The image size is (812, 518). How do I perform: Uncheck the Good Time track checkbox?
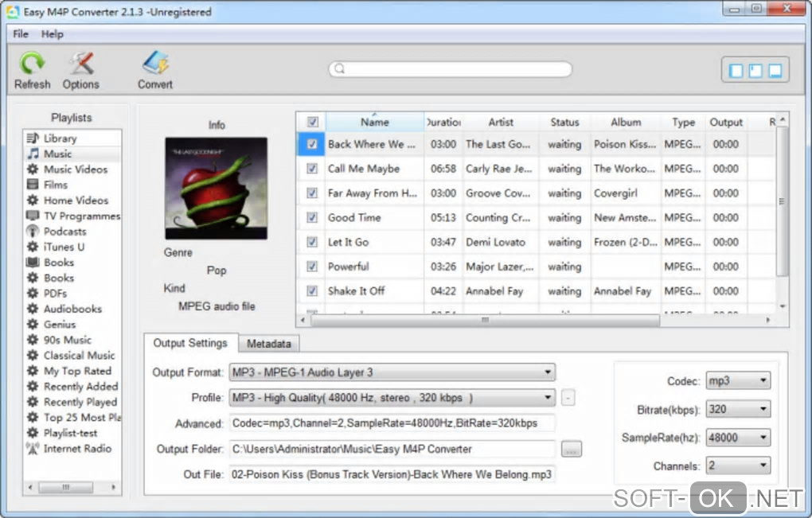point(312,217)
